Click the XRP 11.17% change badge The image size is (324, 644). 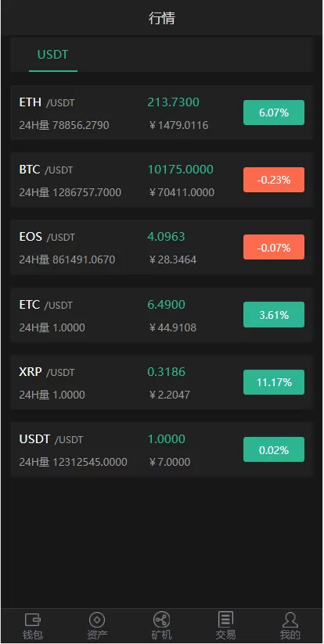pyautogui.click(x=274, y=382)
